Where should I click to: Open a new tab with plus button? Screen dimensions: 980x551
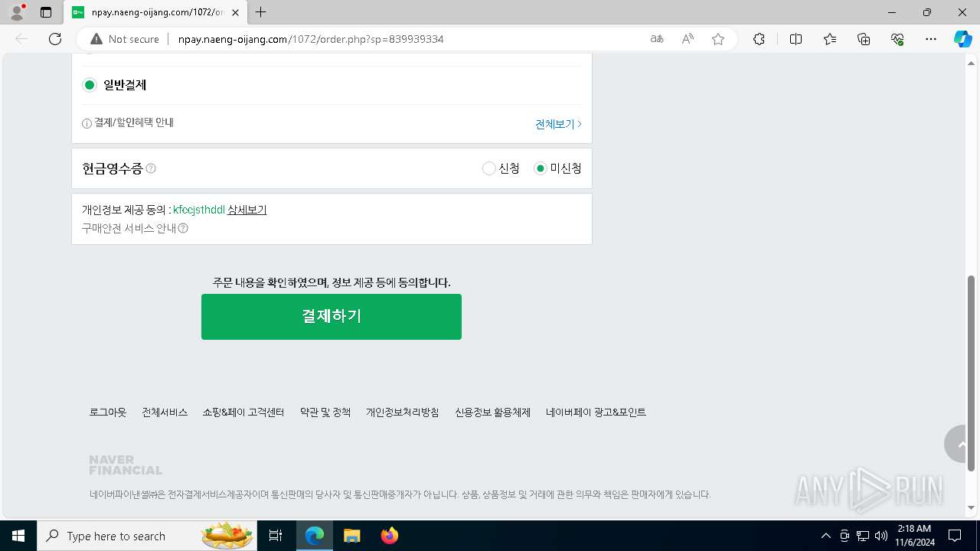261,12
